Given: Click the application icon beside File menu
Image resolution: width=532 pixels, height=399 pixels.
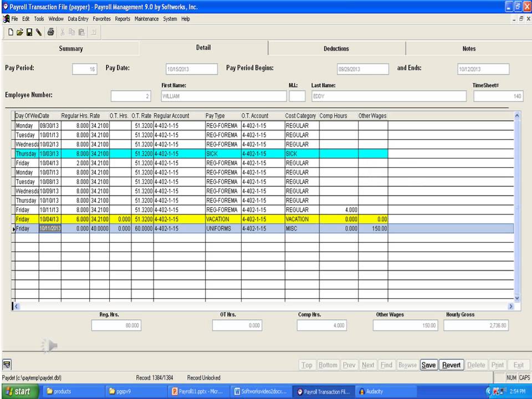Looking at the screenshot, I should (6, 19).
